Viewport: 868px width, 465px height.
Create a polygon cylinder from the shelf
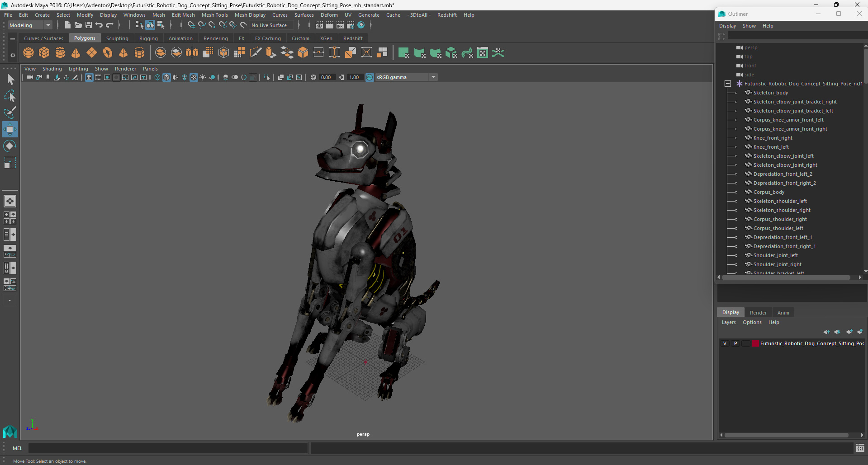pos(60,53)
